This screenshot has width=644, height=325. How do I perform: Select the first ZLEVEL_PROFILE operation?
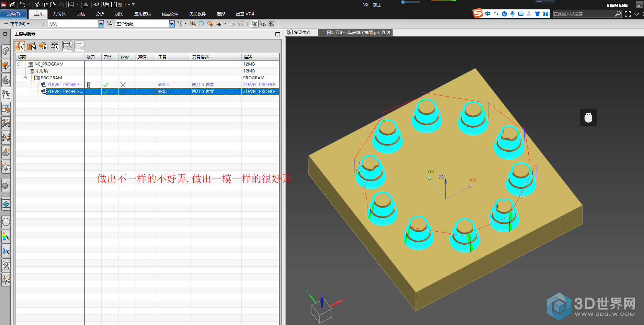click(x=64, y=85)
